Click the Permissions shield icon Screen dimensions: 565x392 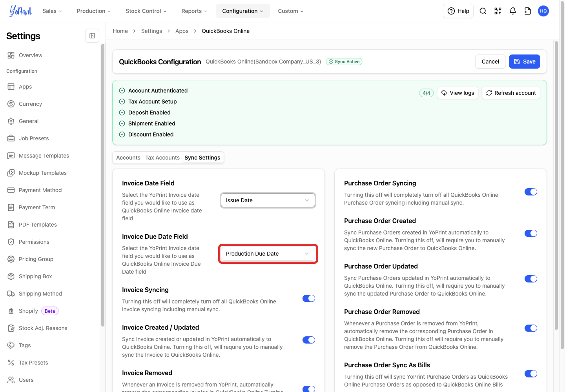click(11, 242)
